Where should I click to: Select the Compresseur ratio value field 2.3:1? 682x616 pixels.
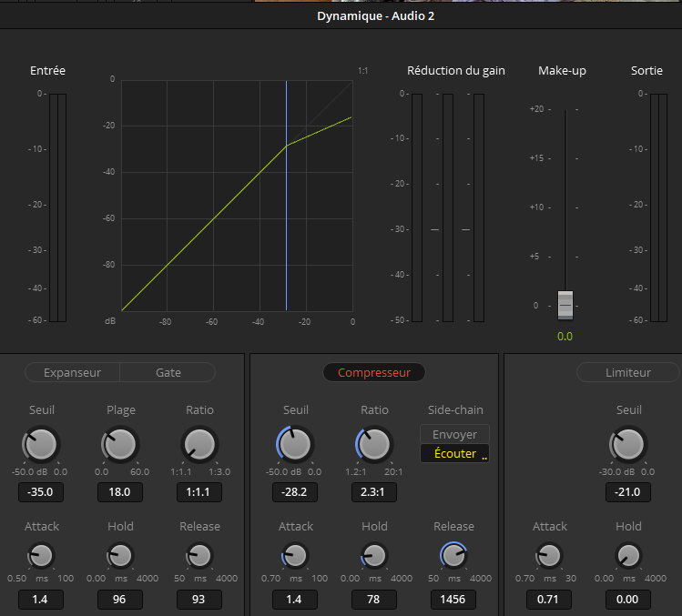(374, 492)
